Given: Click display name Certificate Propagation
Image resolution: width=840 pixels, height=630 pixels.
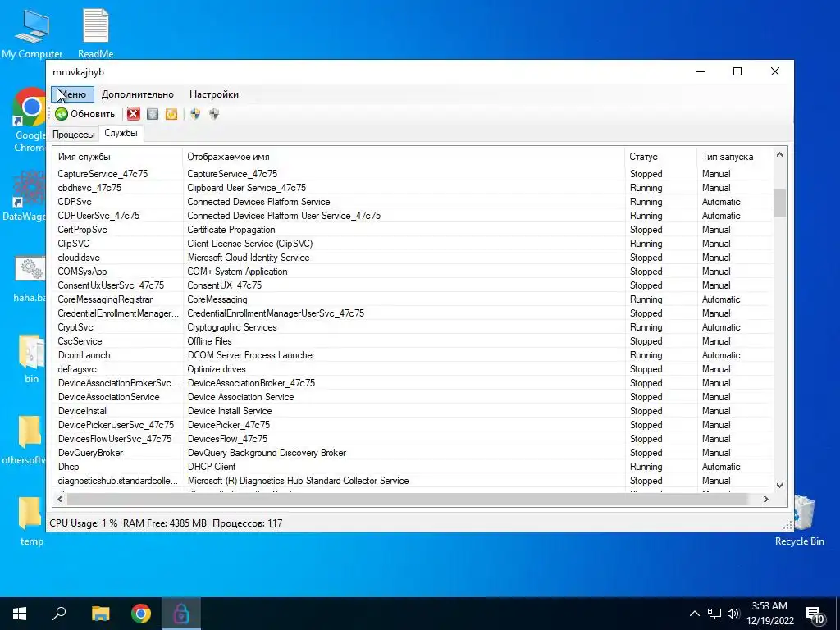Looking at the screenshot, I should point(231,230).
